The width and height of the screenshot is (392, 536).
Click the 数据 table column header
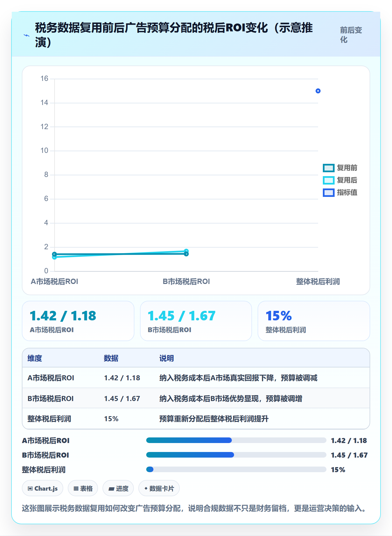(x=111, y=358)
